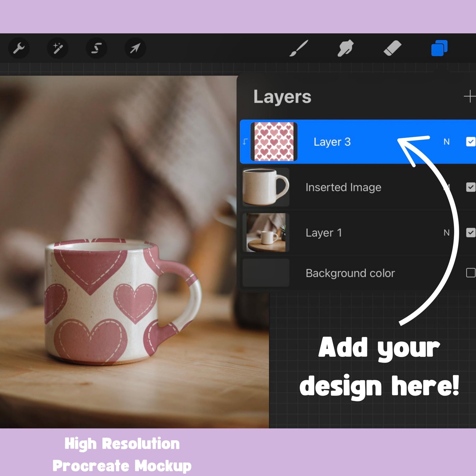Select the Transform arrow tool
Image resolution: width=476 pixels, height=476 pixels.
click(x=134, y=48)
